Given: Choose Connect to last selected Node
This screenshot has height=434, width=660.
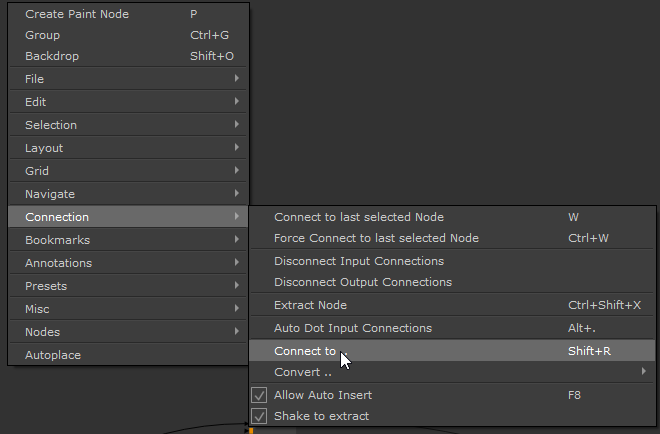Looking at the screenshot, I should pos(359,217).
